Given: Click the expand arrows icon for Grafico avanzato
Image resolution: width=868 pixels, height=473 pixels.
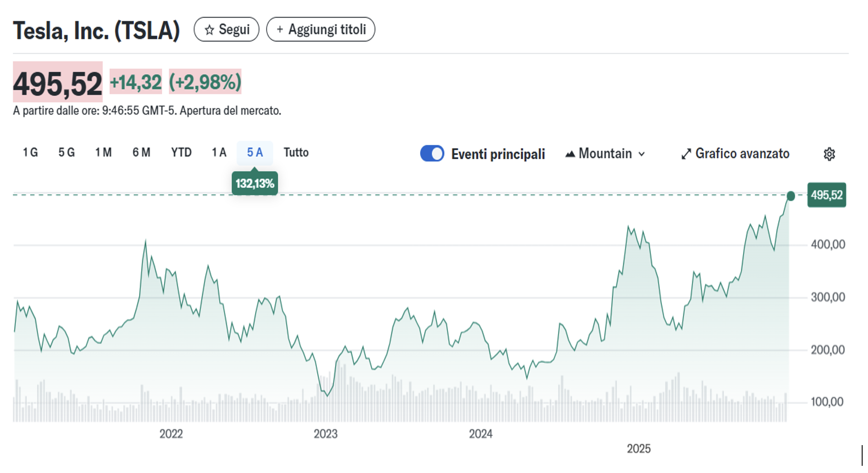Looking at the screenshot, I should pos(686,154).
